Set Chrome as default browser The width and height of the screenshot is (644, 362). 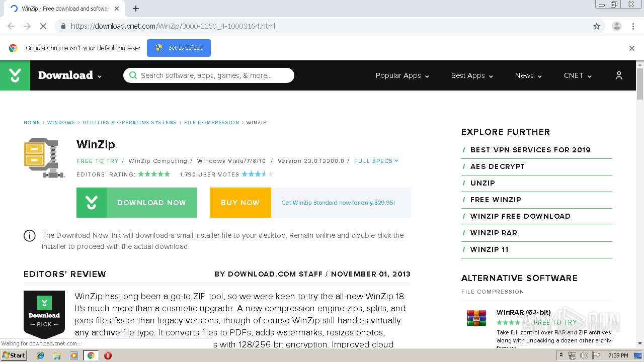click(x=179, y=48)
